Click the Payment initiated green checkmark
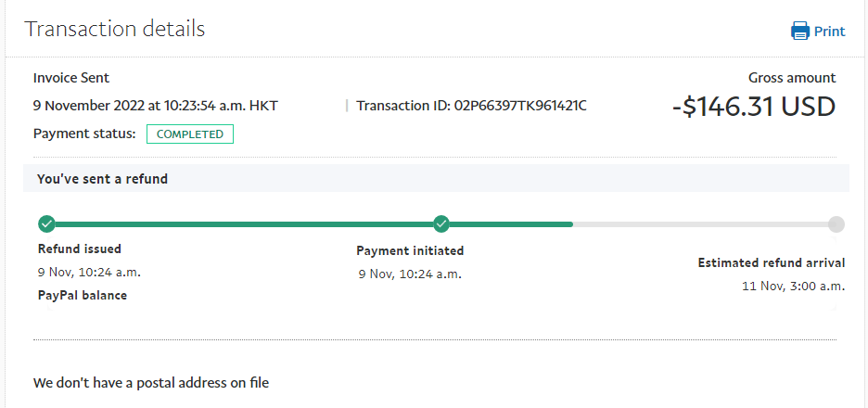Screen dimensions: 868x408 pos(441,223)
